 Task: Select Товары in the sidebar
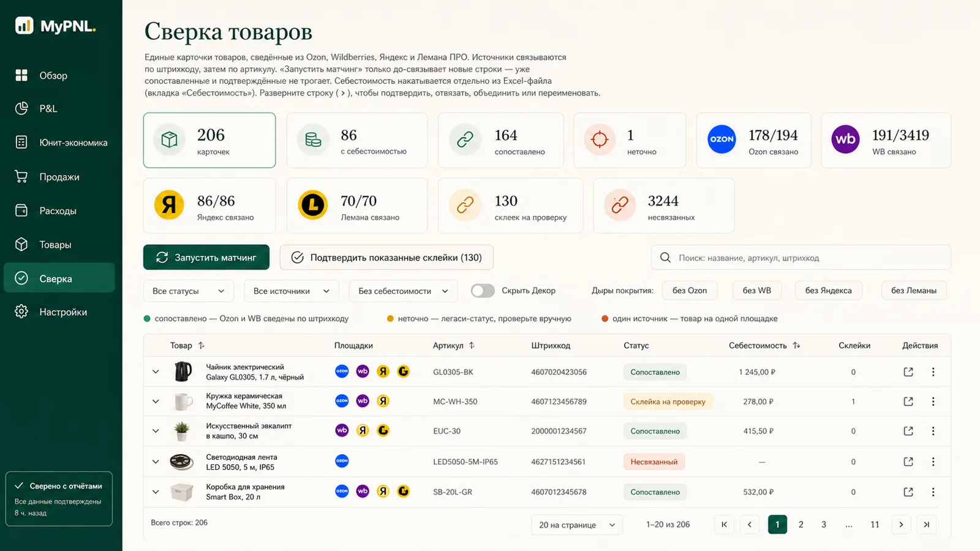point(59,244)
